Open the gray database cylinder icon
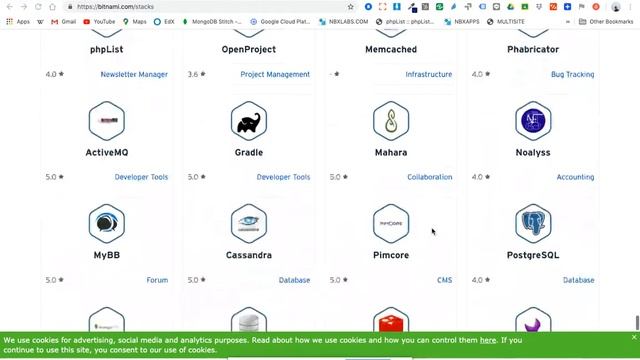 [249, 320]
